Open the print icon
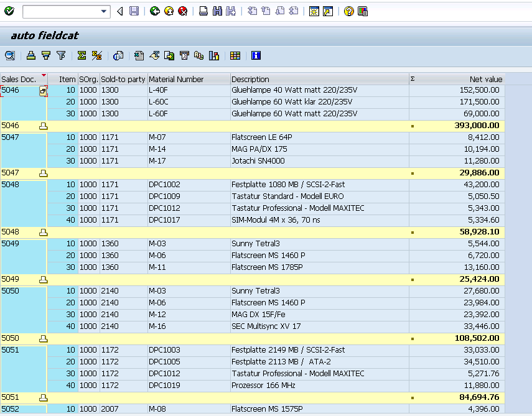The image size is (532, 416). (x=202, y=11)
